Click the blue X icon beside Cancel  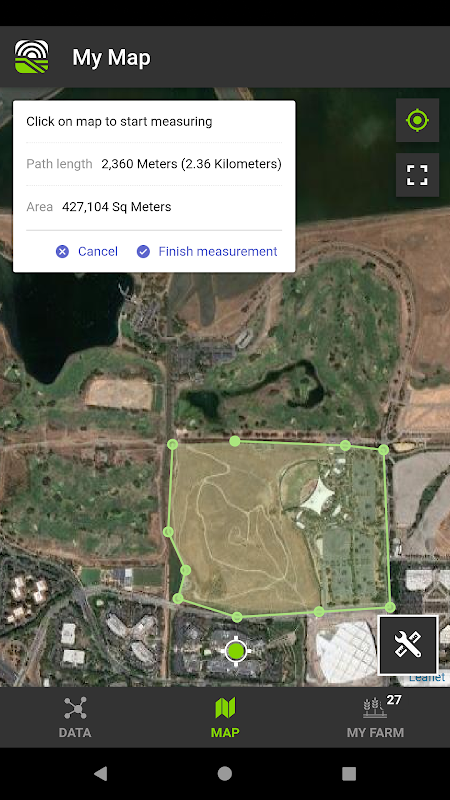[x=62, y=252]
